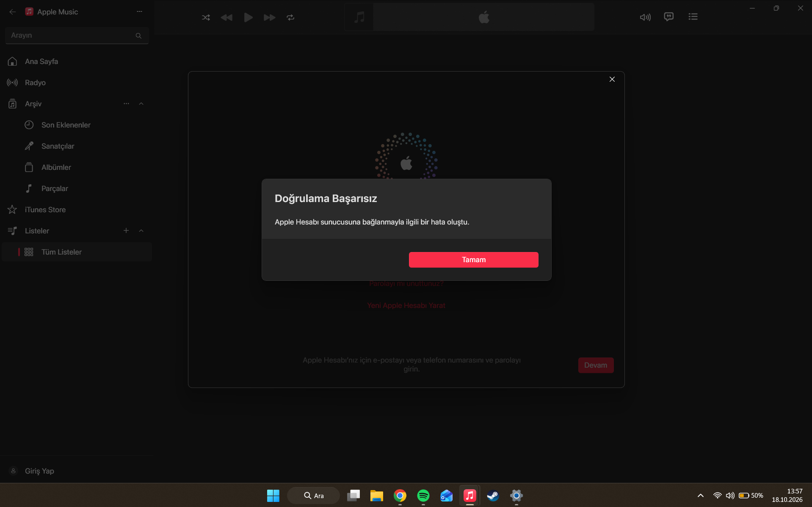Screen dimensions: 812x507
Task: Open the Apple Music title more options
Action: click(140, 11)
